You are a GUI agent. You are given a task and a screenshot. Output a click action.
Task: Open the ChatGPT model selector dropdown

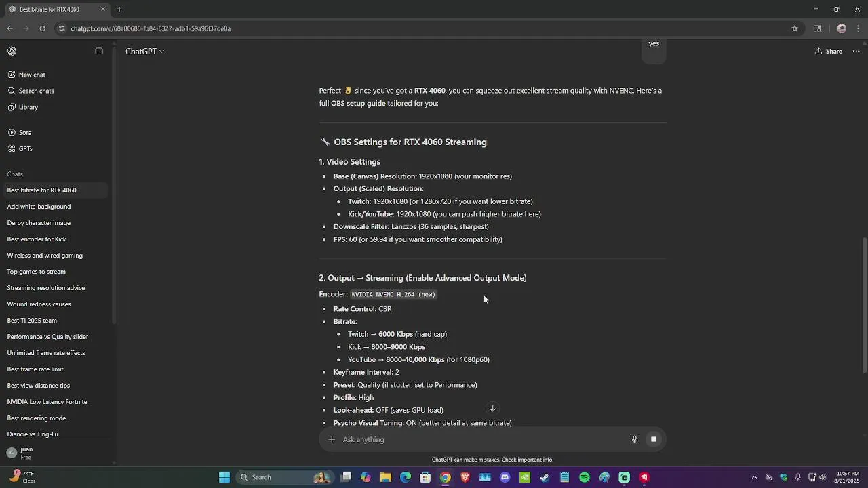(x=144, y=52)
